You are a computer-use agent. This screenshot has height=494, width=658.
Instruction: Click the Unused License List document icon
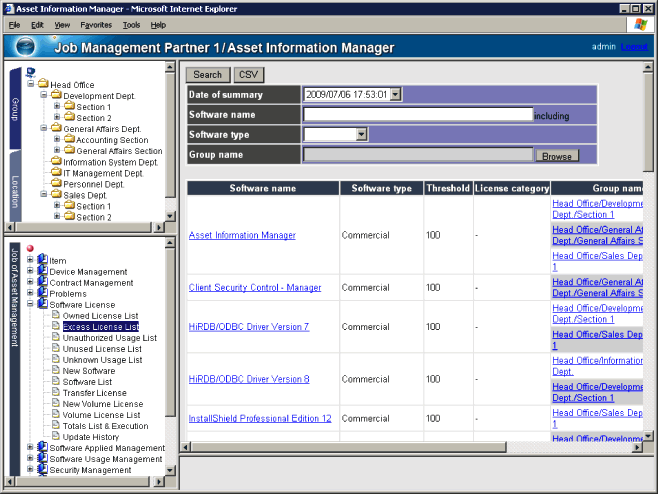click(56, 349)
